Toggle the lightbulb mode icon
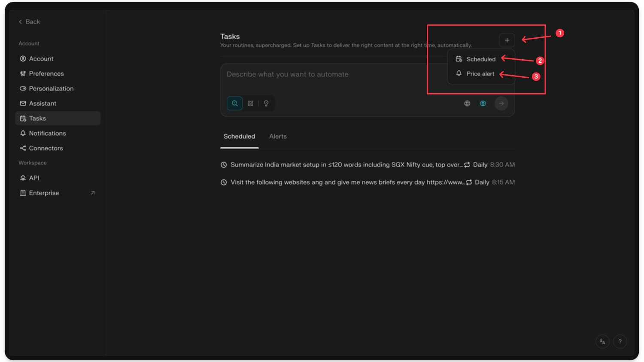Screen dimensions: 644x362 [266, 103]
